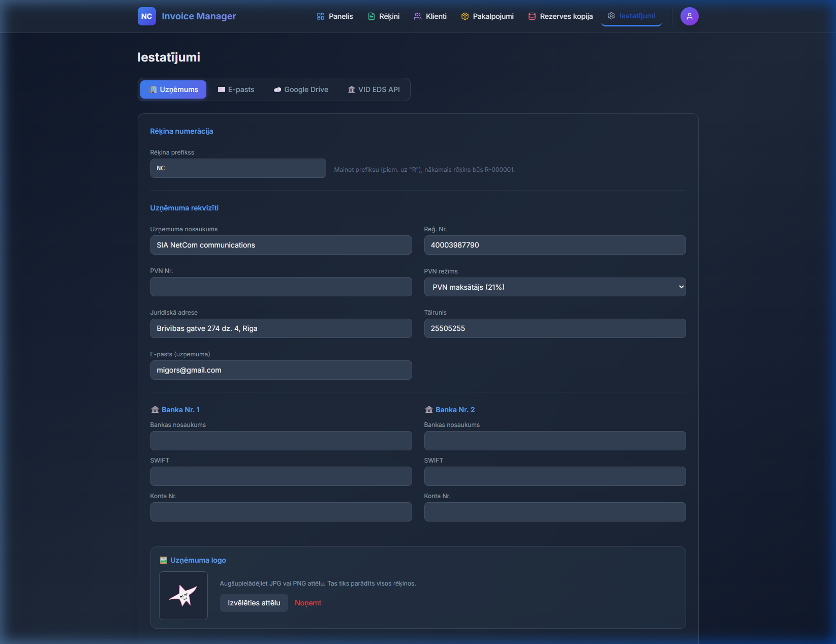Viewport: 836px width, 644px height.
Task: Select the VID EDS API tab
Action: 374,89
